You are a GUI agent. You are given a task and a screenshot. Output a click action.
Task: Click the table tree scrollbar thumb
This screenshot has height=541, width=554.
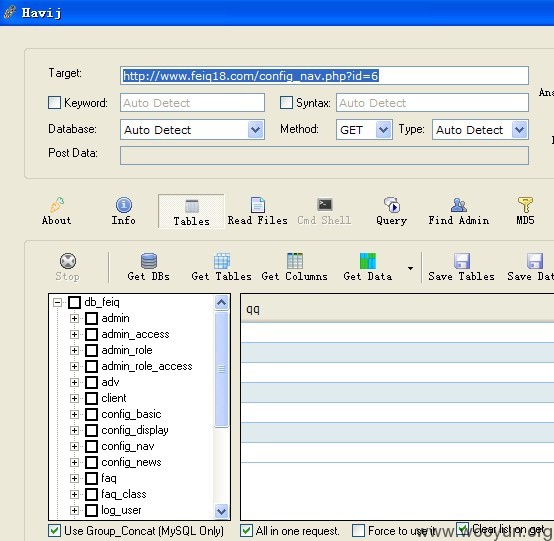coord(222,369)
